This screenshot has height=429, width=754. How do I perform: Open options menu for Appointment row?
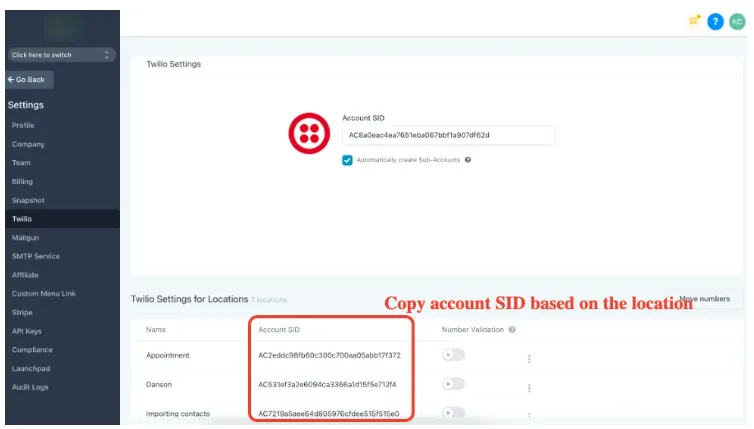(529, 359)
